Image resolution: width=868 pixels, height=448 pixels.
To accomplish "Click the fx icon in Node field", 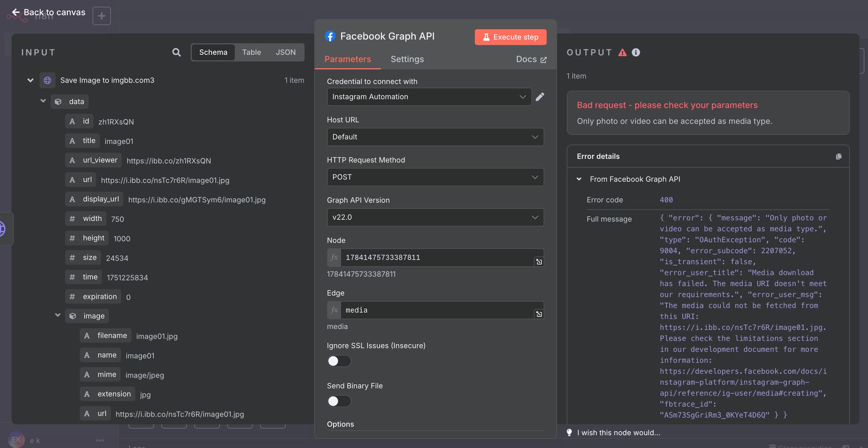I will point(334,257).
